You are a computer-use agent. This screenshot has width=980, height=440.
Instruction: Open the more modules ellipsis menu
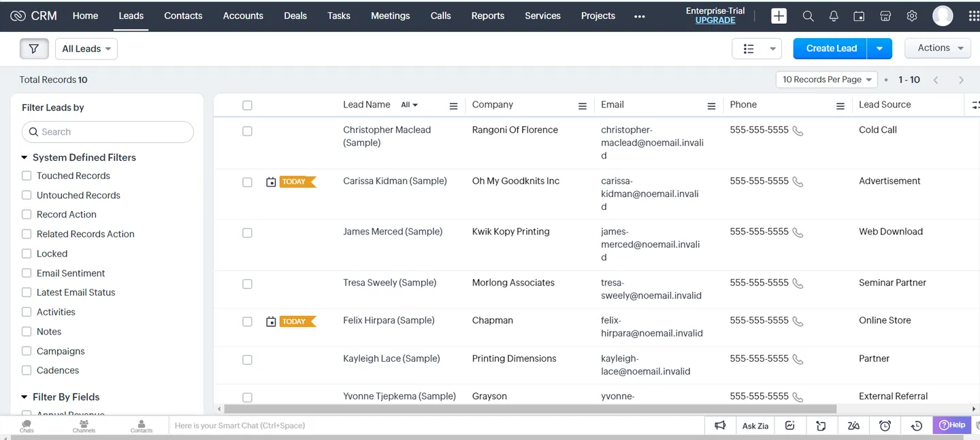(639, 16)
